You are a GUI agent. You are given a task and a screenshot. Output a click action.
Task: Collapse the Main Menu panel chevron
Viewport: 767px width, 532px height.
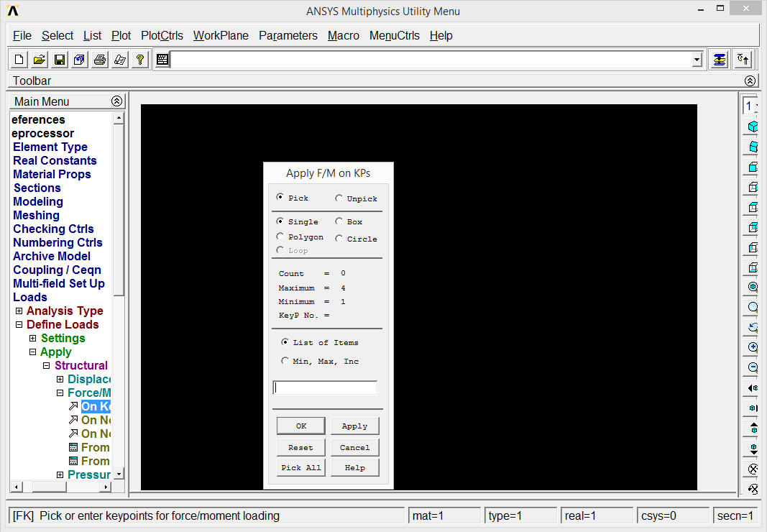click(116, 101)
